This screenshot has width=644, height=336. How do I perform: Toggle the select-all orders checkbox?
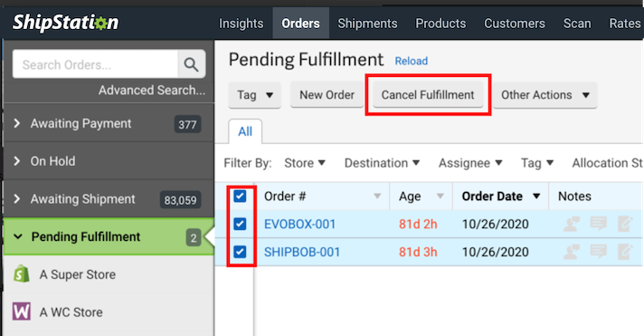[240, 197]
